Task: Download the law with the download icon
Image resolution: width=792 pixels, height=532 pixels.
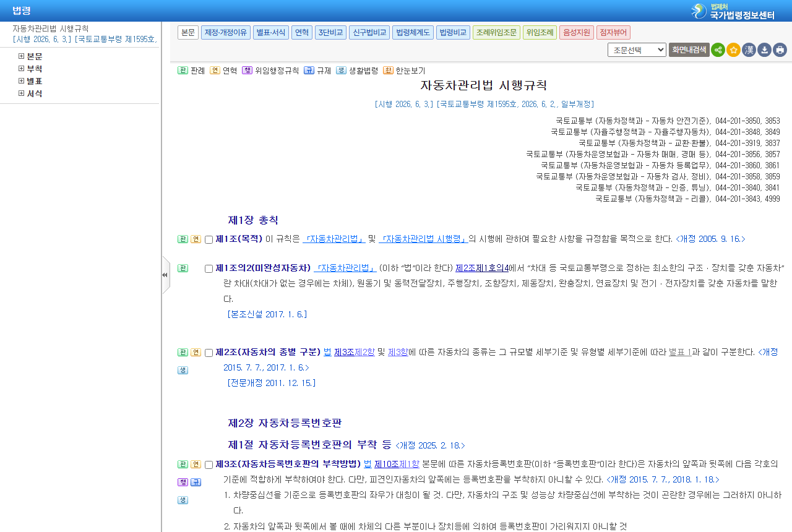Action: pyautogui.click(x=764, y=50)
